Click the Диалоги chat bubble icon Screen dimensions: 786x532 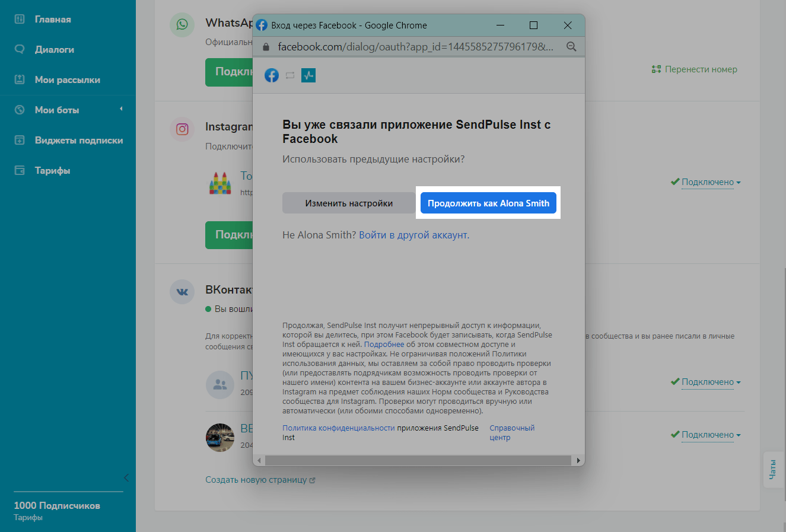coord(20,49)
